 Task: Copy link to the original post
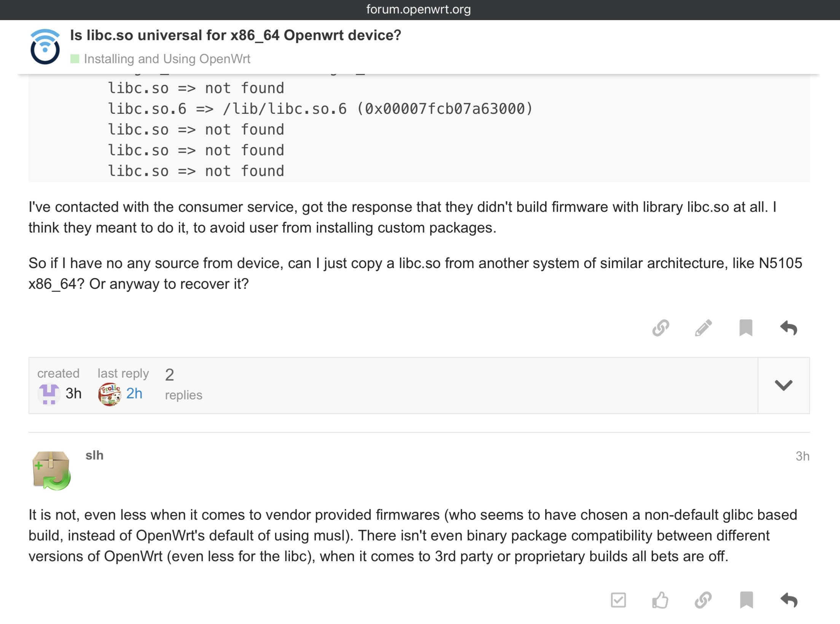click(660, 328)
